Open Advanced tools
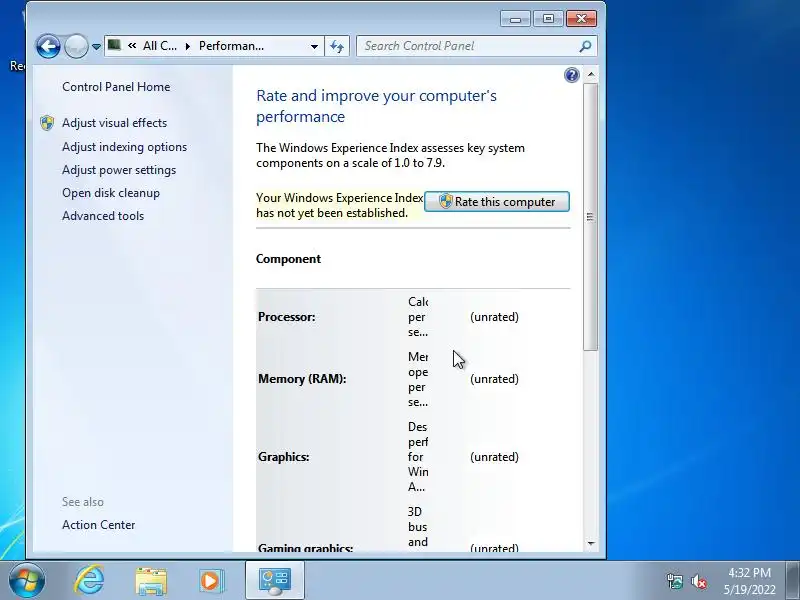The width and height of the screenshot is (800, 600). (103, 216)
